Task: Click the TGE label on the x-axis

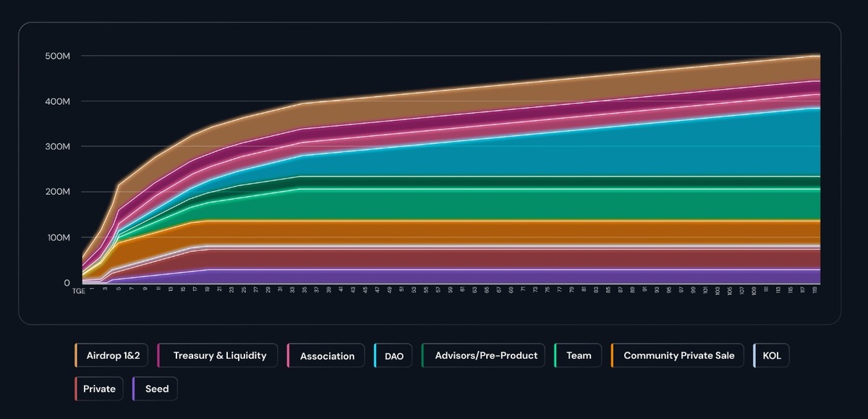Action: pos(78,290)
